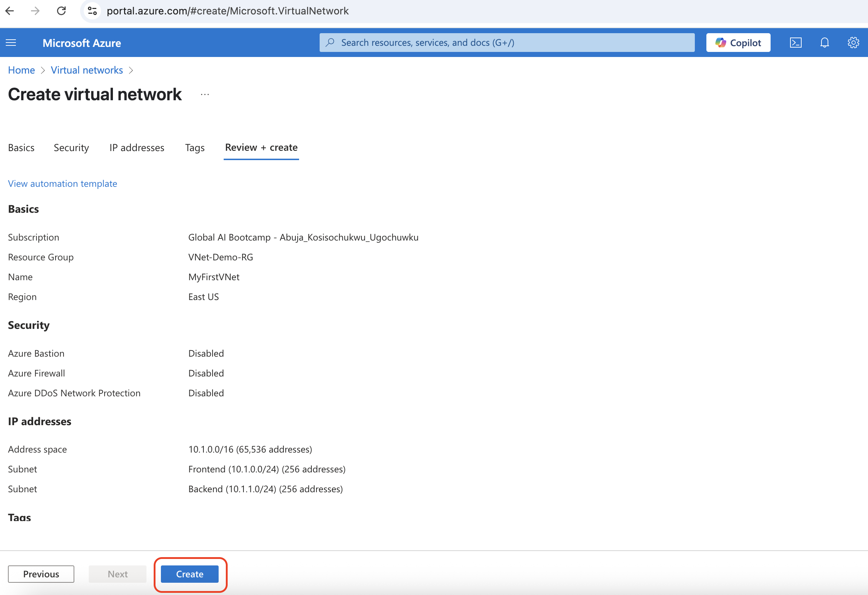The height and width of the screenshot is (595, 868).
Task: Open Cloud Shell from the header
Action: tap(795, 43)
